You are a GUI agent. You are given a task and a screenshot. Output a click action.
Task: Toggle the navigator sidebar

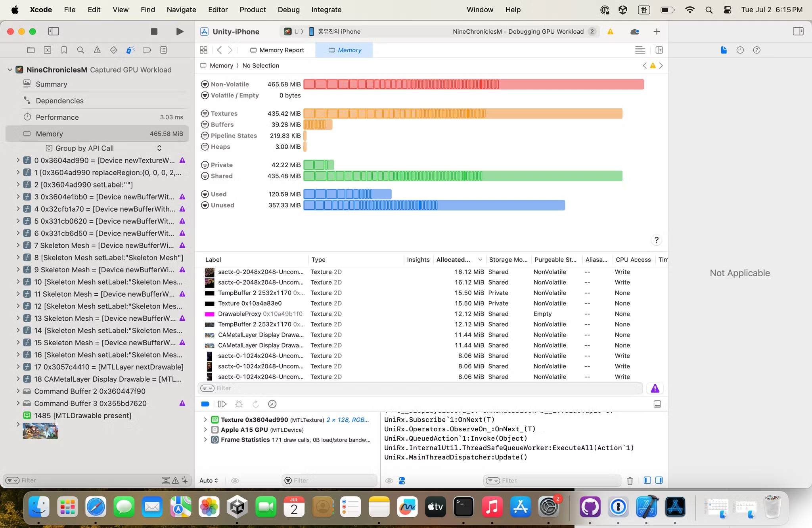54,31
